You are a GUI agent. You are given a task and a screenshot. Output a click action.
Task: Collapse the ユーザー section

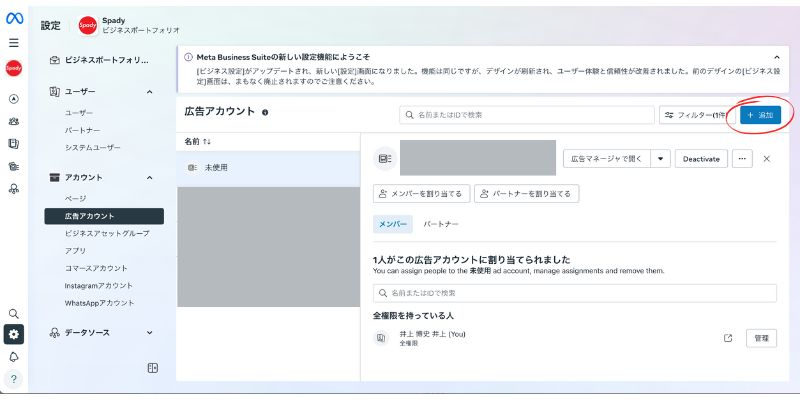[x=149, y=92]
